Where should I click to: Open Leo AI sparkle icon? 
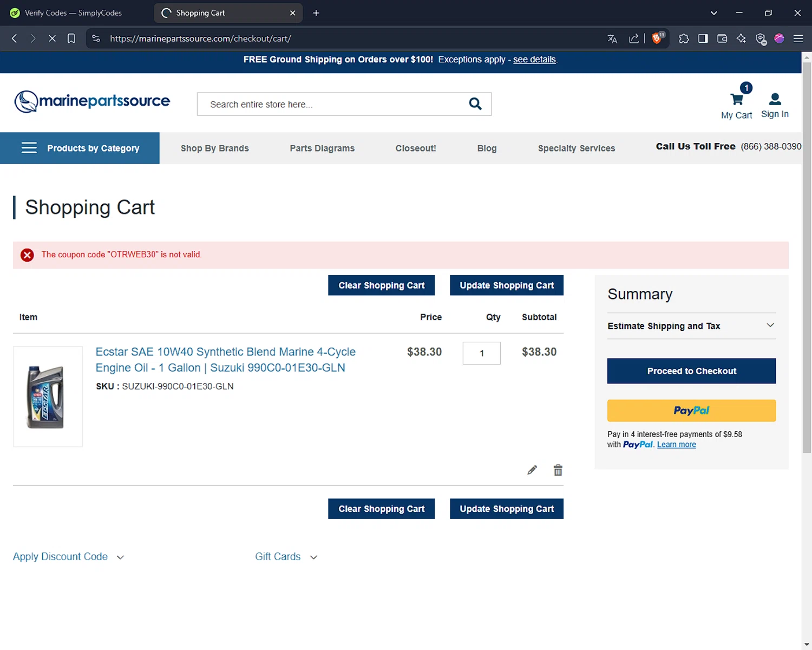(741, 38)
